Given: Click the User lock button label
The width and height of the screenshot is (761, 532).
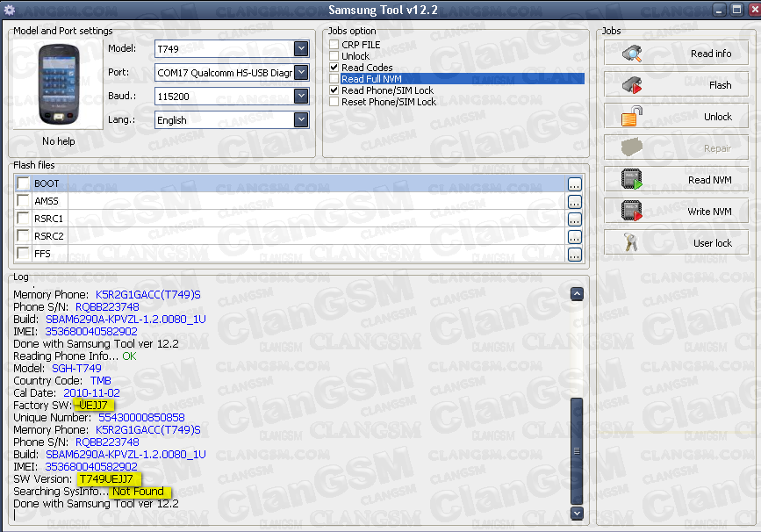Looking at the screenshot, I should pos(713,242).
